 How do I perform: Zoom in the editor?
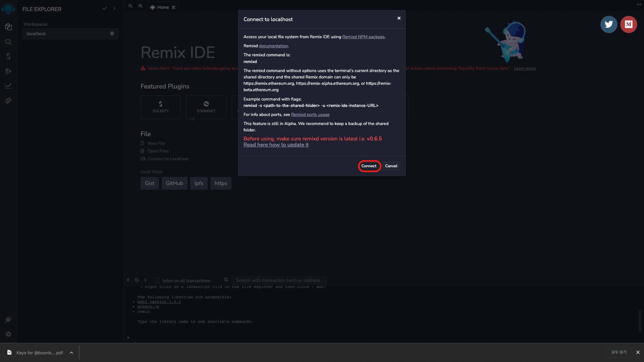pos(141,6)
